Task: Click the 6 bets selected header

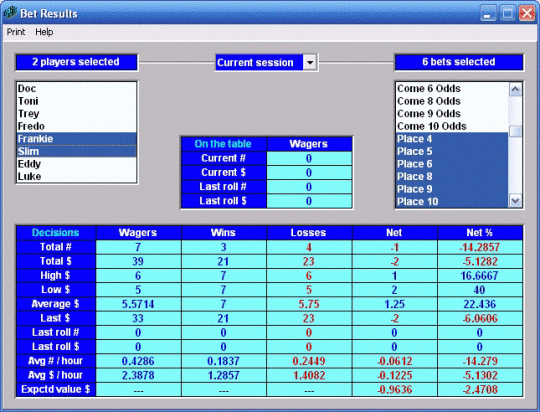Action: point(459,62)
